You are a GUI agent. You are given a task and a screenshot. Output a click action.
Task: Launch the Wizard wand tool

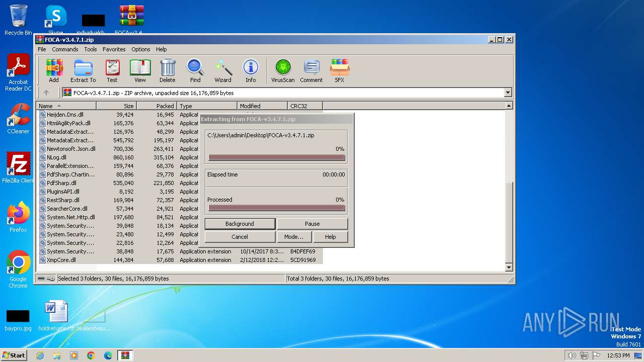[x=223, y=71]
